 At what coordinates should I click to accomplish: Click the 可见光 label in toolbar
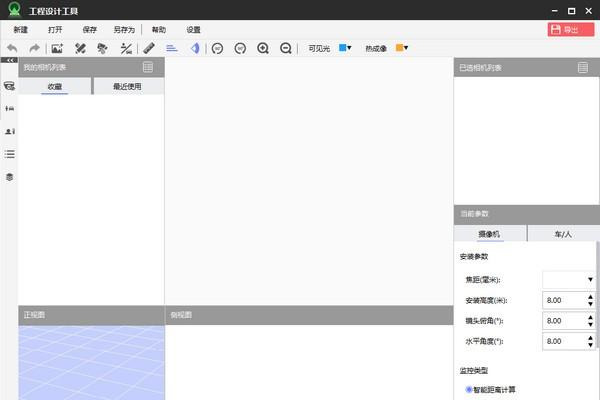(319, 49)
